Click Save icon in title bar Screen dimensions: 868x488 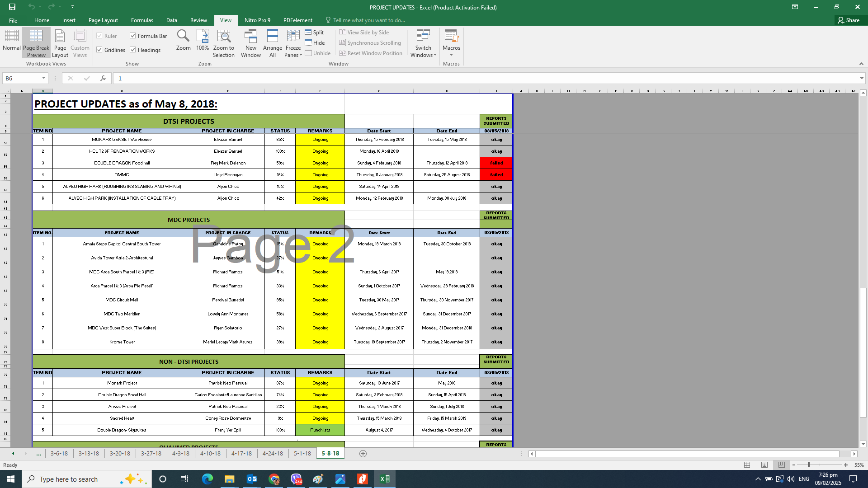(12, 7)
